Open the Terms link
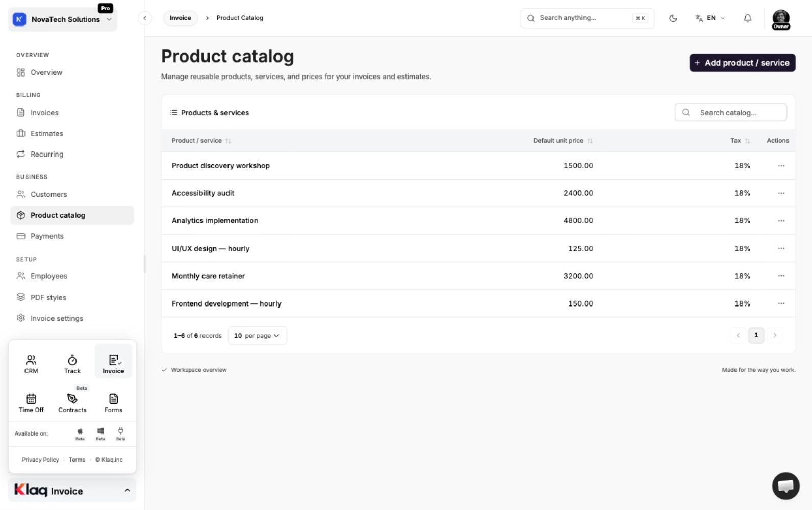This screenshot has height=510, width=812. click(x=77, y=460)
